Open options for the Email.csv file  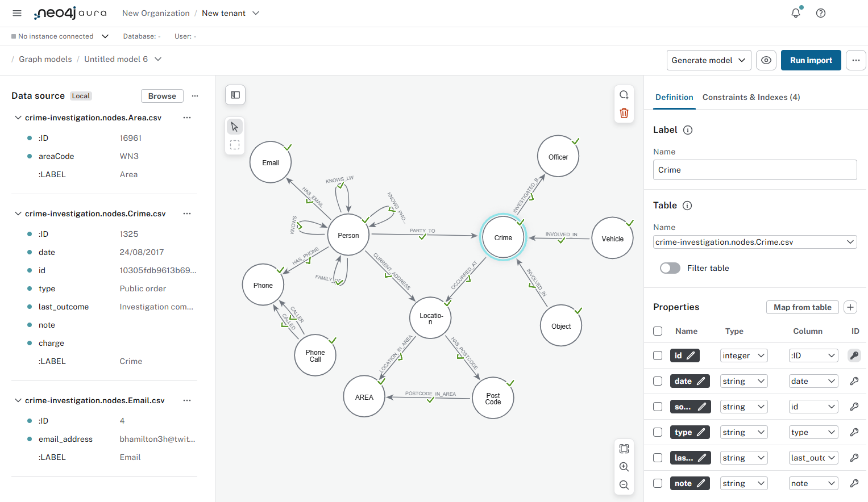(x=187, y=400)
